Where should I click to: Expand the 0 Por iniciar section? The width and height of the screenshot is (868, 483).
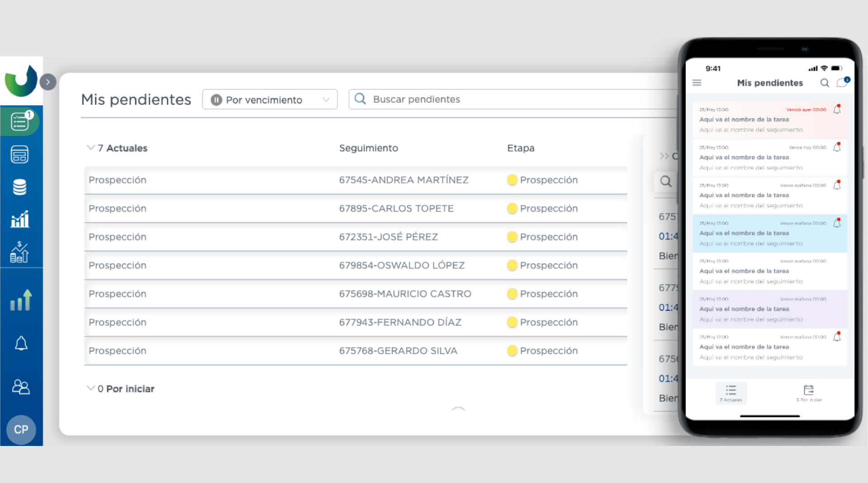(91, 389)
